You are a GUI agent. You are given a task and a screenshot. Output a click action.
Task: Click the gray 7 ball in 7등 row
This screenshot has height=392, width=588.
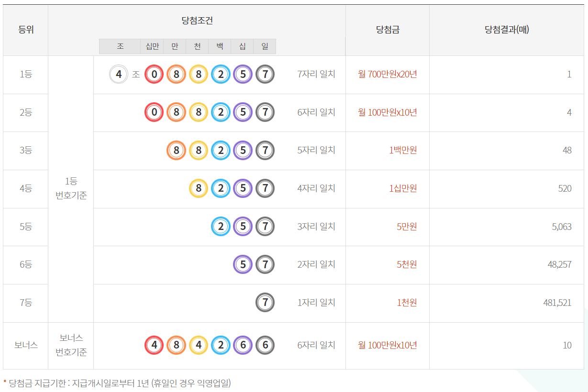pos(265,303)
